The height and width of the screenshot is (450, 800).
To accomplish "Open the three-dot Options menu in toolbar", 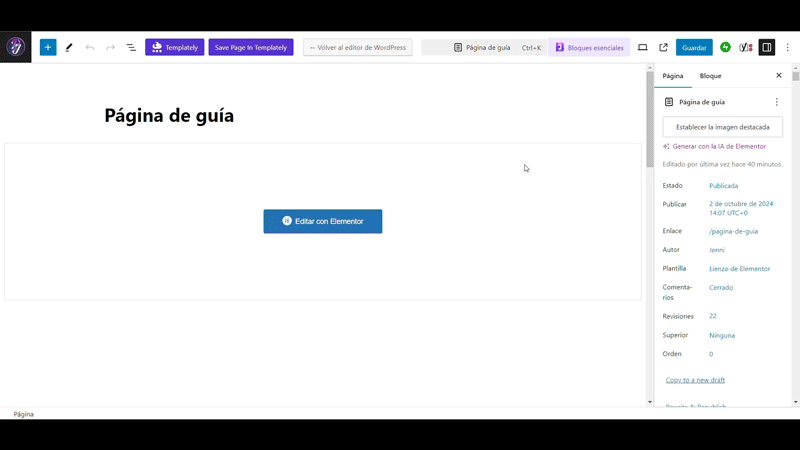I will tap(788, 47).
